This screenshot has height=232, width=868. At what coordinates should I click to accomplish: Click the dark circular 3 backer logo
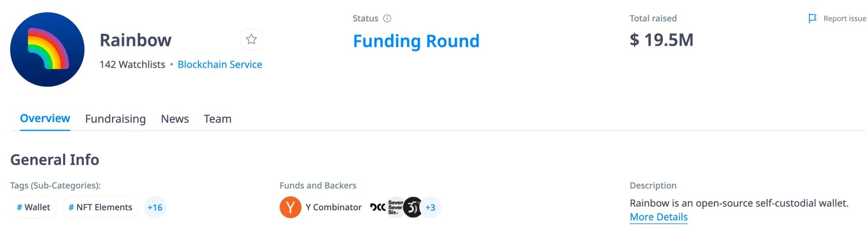(413, 207)
